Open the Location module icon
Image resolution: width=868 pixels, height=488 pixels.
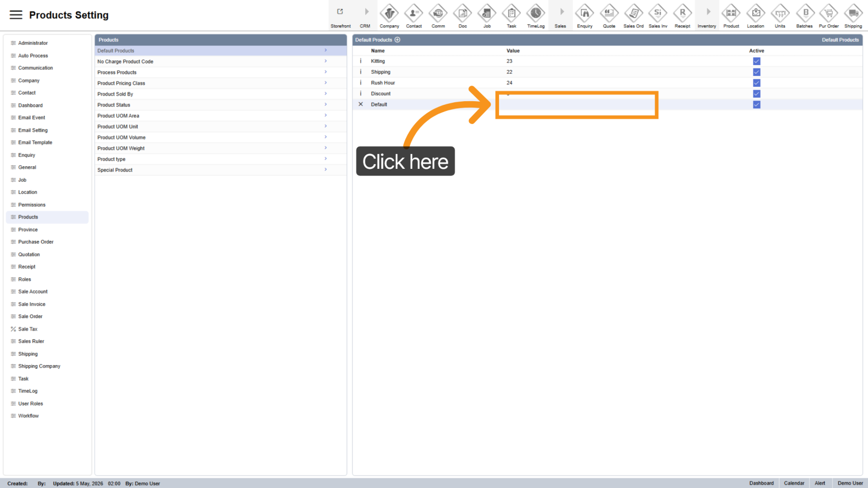pyautogui.click(x=755, y=13)
